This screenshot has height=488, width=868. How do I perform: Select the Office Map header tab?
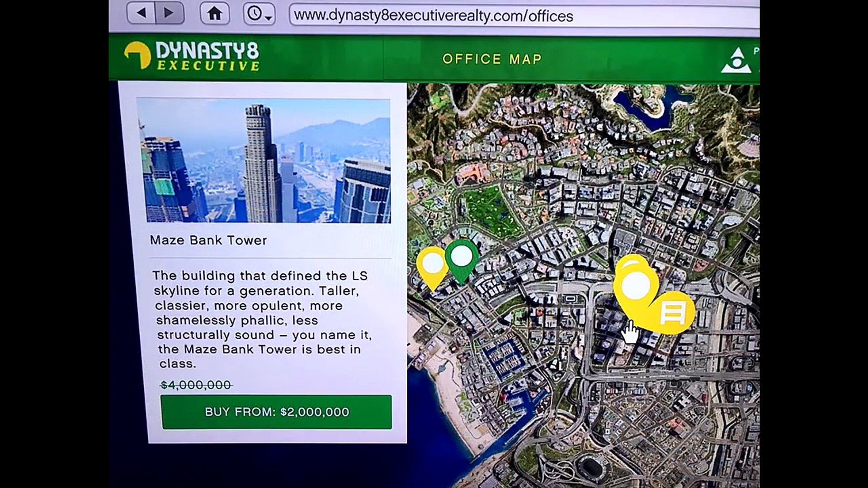tap(492, 59)
